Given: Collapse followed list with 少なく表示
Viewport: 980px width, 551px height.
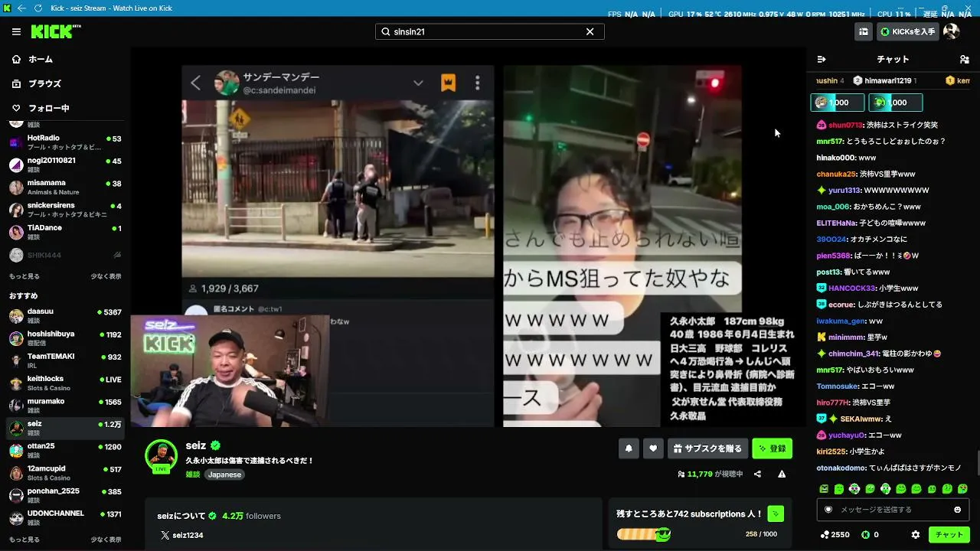Looking at the screenshot, I should click(106, 276).
